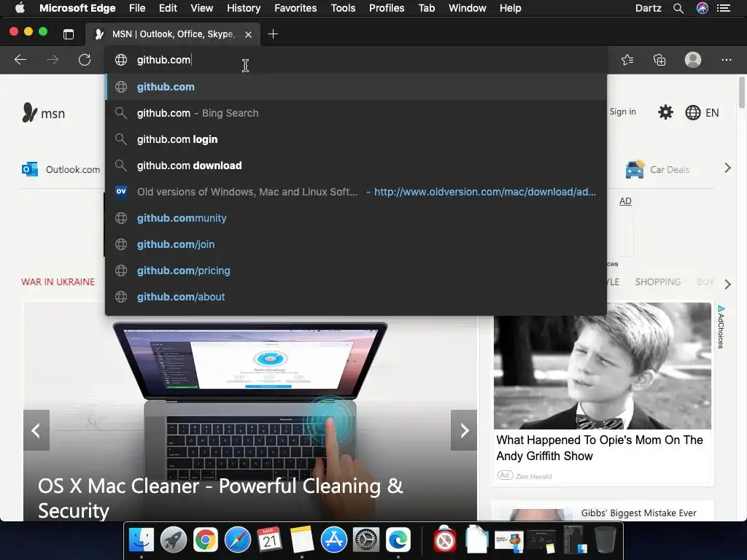Click the Microsoft Edge Dock icon
This screenshot has height=560, width=747.
(398, 540)
